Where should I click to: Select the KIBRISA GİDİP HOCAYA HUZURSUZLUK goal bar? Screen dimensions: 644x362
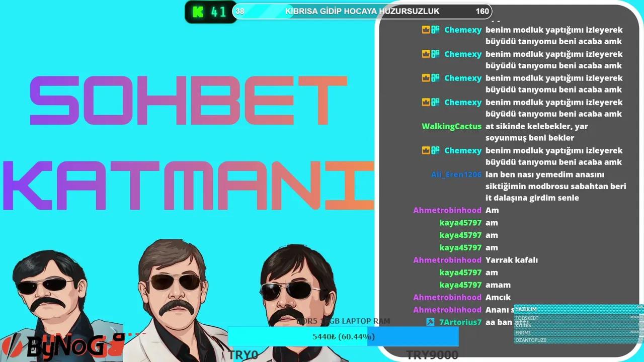coord(362,11)
